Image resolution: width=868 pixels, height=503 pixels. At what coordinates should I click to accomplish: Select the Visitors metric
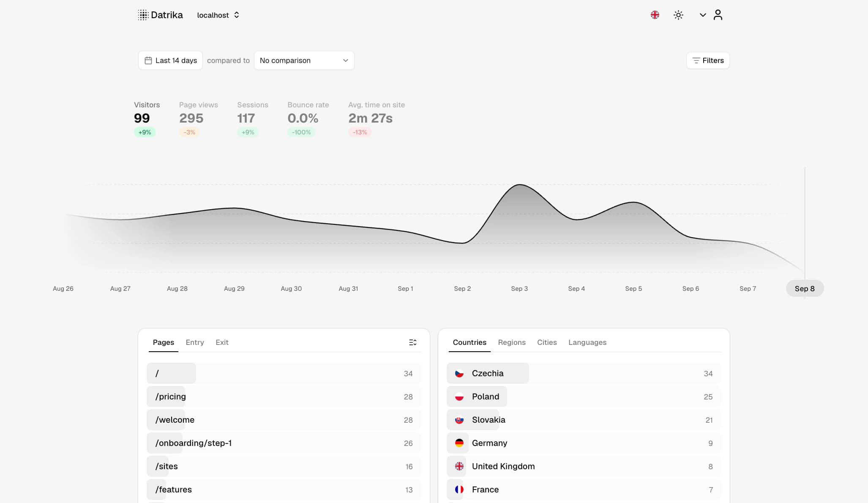click(147, 119)
